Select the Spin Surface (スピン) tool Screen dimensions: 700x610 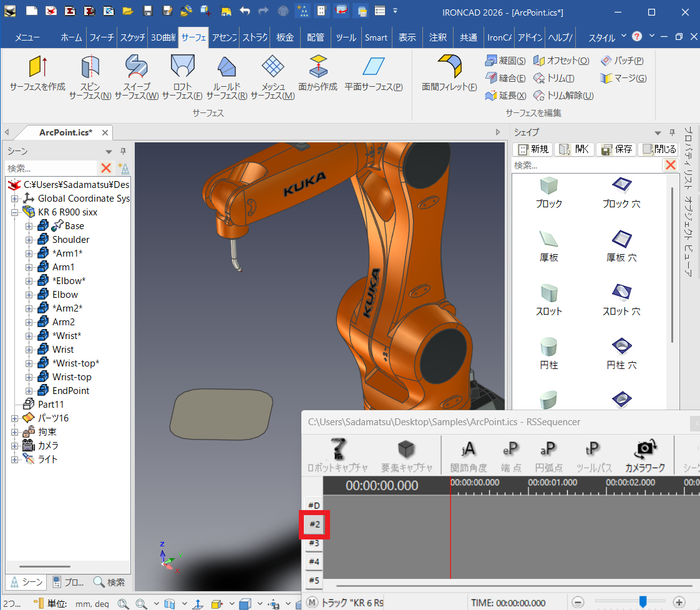click(x=90, y=77)
